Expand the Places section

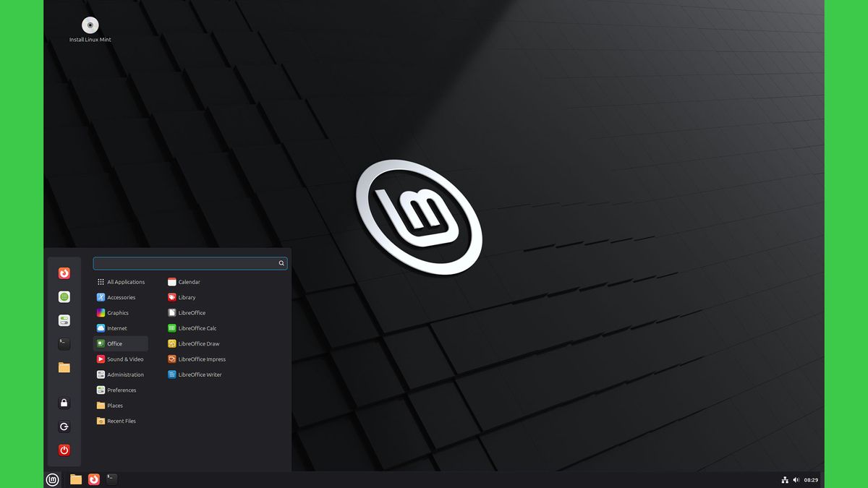pos(114,406)
